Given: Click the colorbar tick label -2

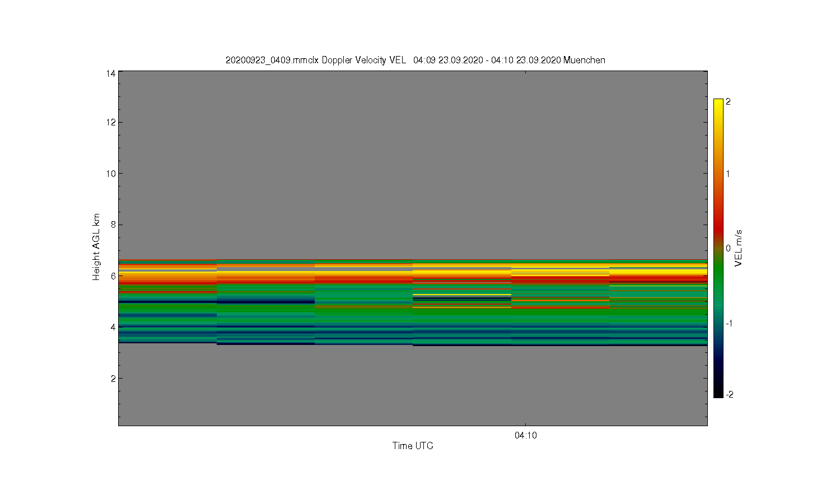Looking at the screenshot, I should coord(729,394).
